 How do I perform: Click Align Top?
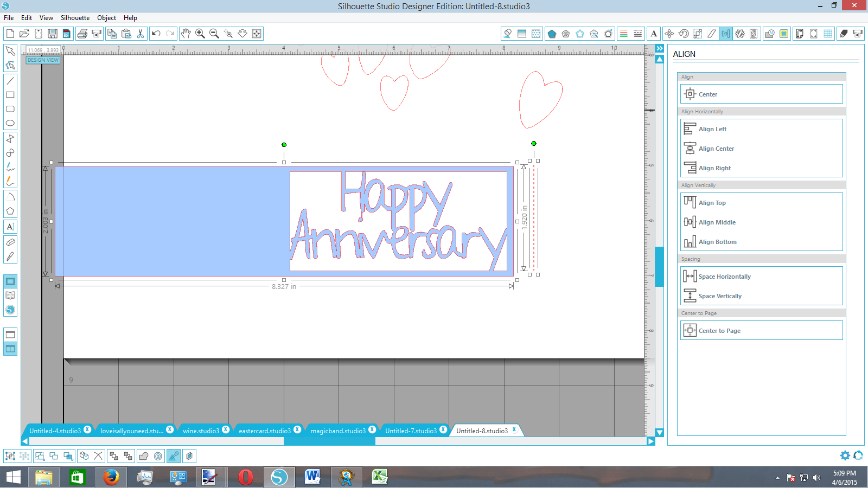coord(762,202)
